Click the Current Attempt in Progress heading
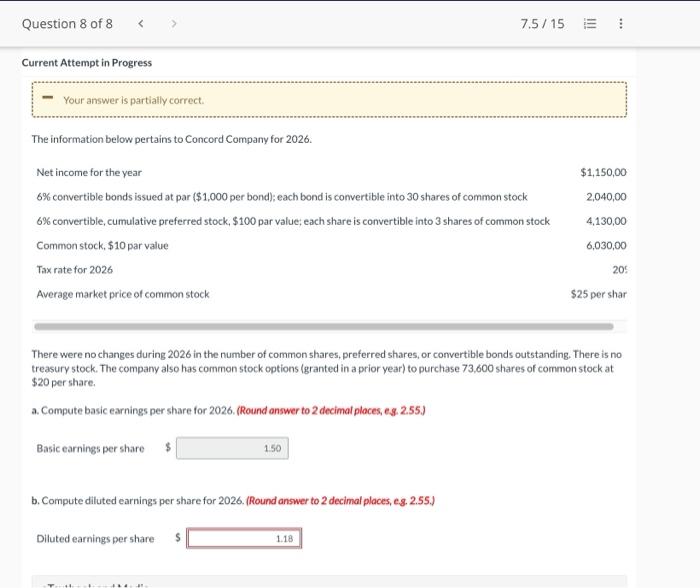This screenshot has height=588, width=700. click(87, 63)
